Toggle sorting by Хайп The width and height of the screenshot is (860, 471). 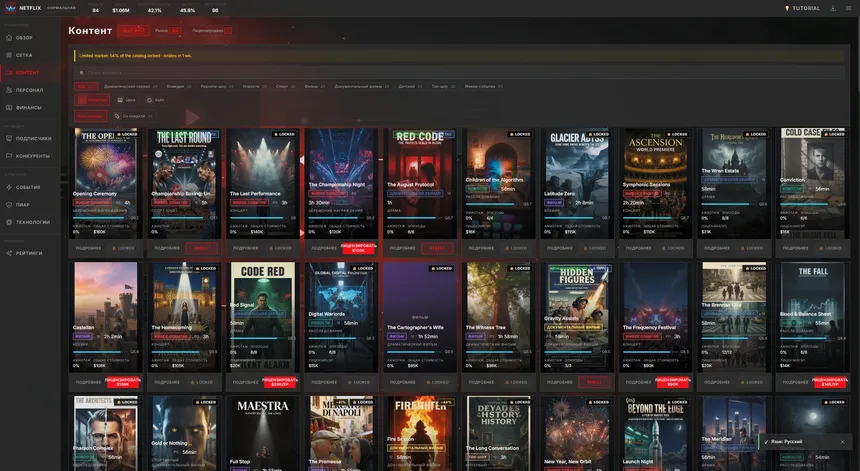click(155, 100)
